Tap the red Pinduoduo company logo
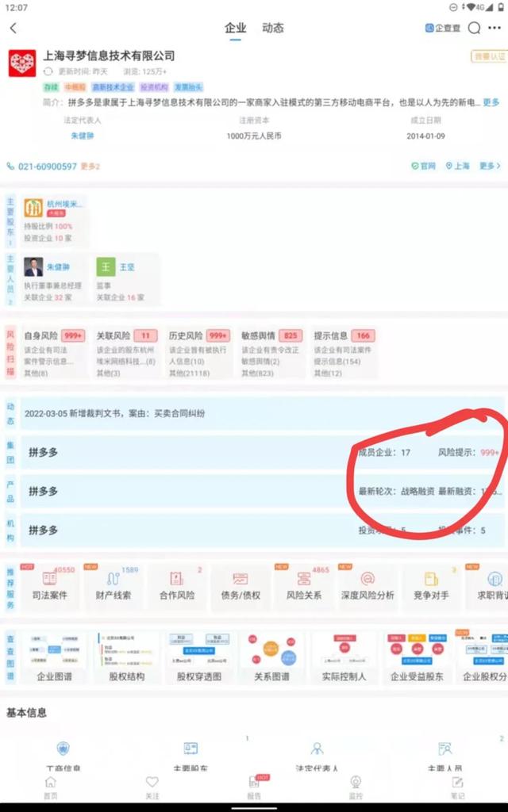Screen dimensions: 508x812 click(21, 63)
